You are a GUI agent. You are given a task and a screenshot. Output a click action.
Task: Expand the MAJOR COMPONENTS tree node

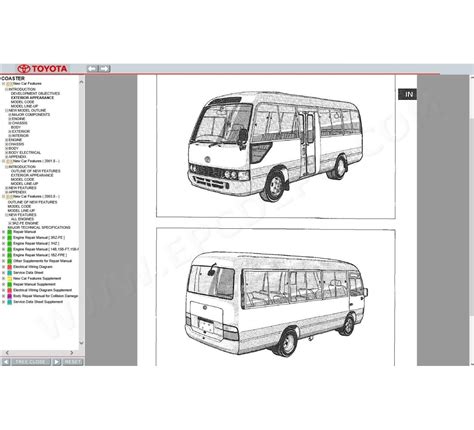click(10, 115)
